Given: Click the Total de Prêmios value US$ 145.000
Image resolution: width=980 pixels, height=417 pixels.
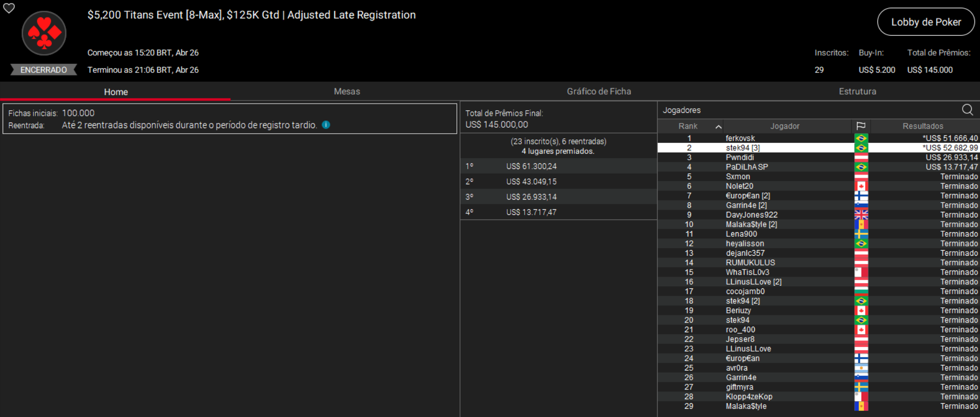Looking at the screenshot, I should click(930, 70).
